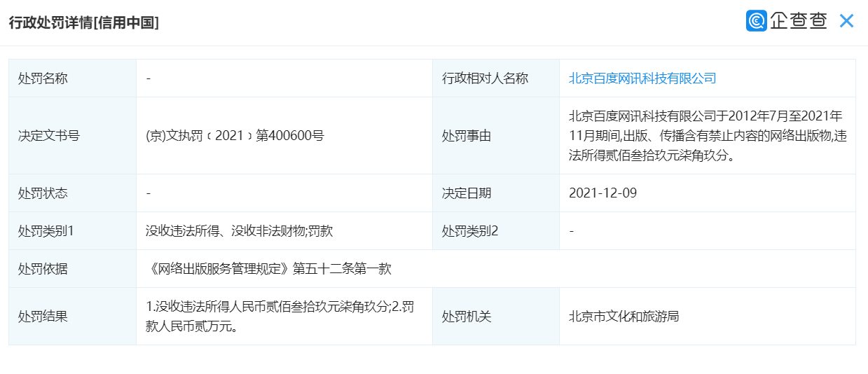
Task: Close the 行政处罚详情 dialog with the X
Action: pos(846,21)
